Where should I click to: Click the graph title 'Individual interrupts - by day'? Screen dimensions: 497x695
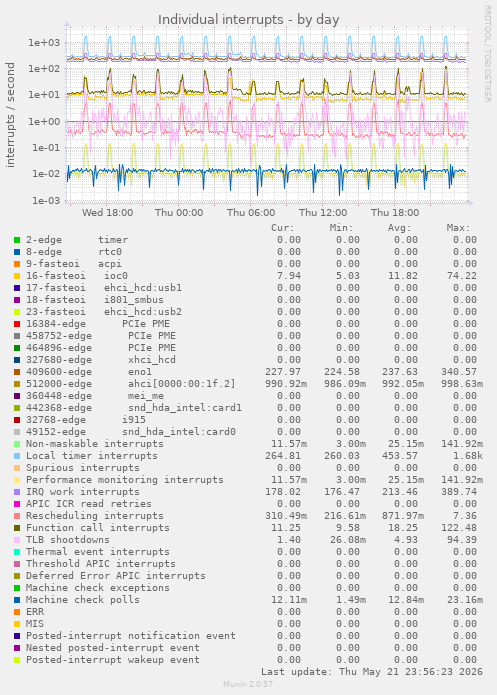(x=249, y=20)
